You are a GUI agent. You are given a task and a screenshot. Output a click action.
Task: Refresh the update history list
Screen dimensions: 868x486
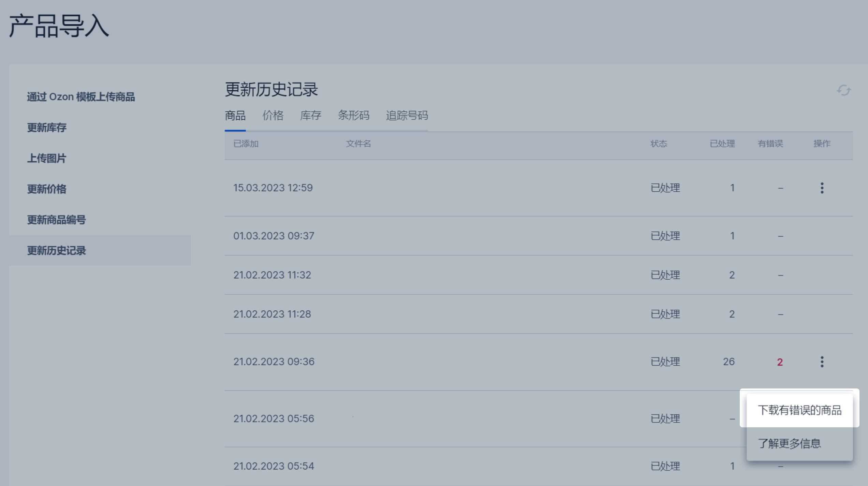point(844,90)
